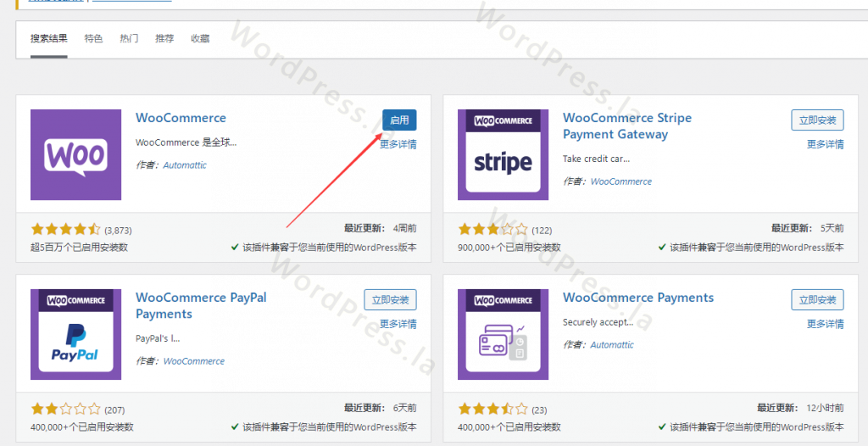This screenshot has width=868, height=446.
Task: Click compatibility checkmark in Stripe card
Action: point(662,247)
